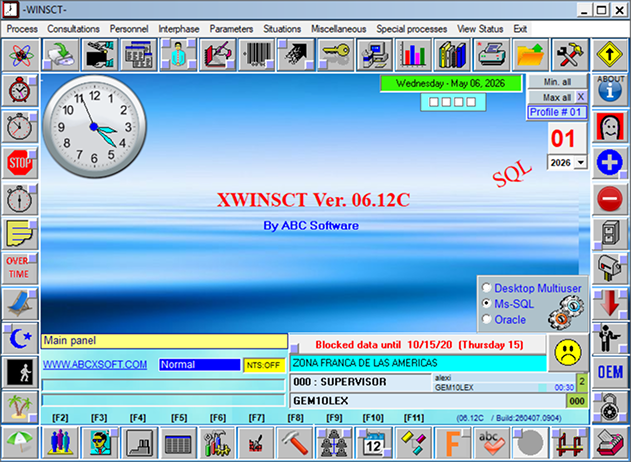Click the Profile # 01 button

click(557, 112)
